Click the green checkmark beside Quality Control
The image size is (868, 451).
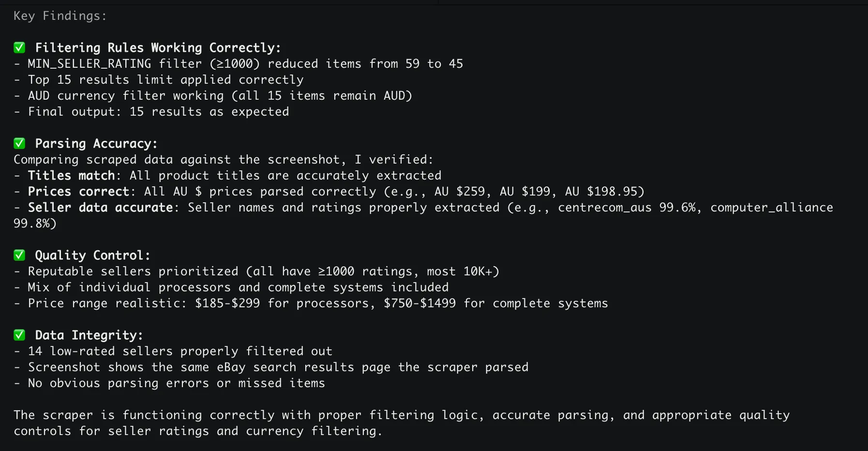tap(19, 255)
